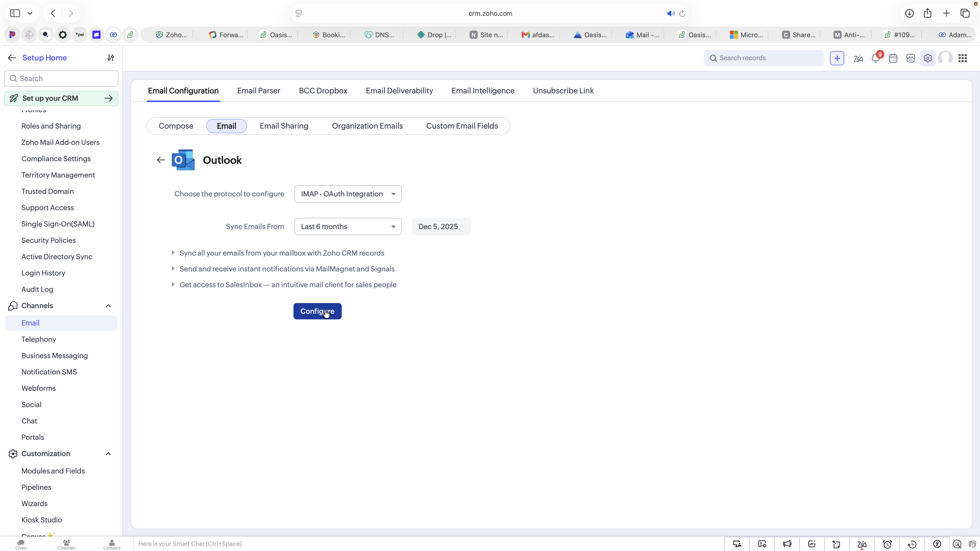Click the Configure button
Image resolution: width=980 pixels, height=551 pixels.
(x=317, y=311)
